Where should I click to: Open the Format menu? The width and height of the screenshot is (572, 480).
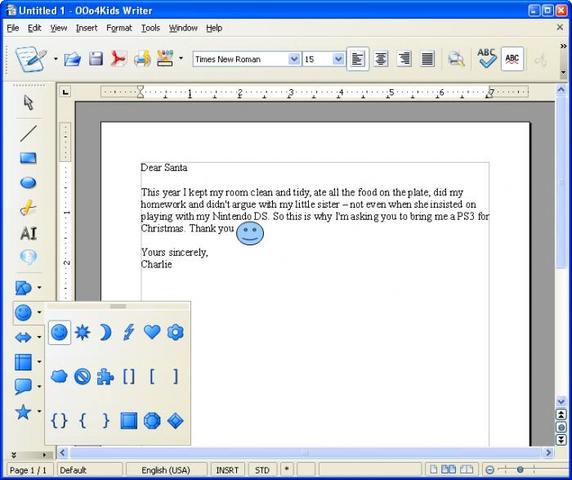(x=119, y=28)
